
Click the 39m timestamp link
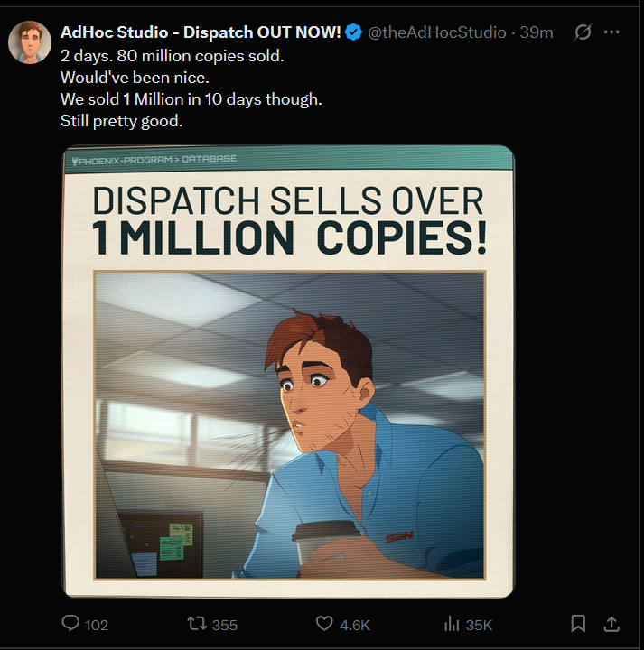(537, 32)
